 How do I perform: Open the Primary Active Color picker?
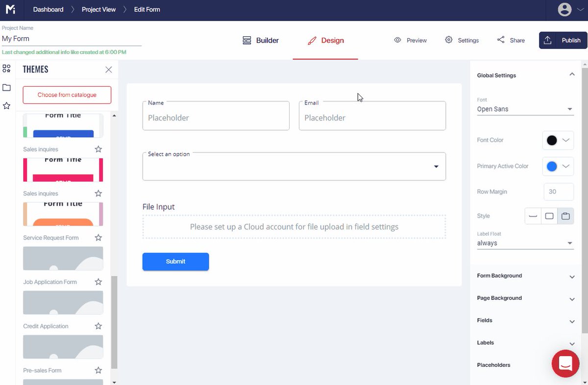point(558,166)
